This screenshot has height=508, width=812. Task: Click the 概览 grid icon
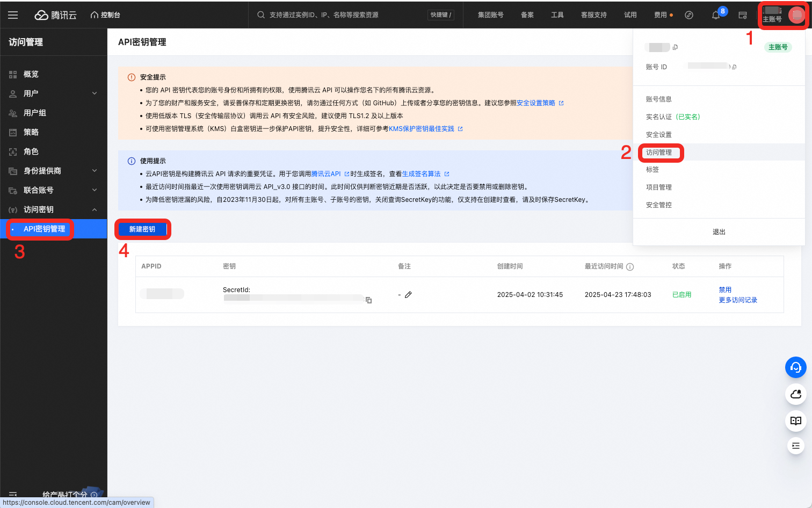click(x=13, y=75)
